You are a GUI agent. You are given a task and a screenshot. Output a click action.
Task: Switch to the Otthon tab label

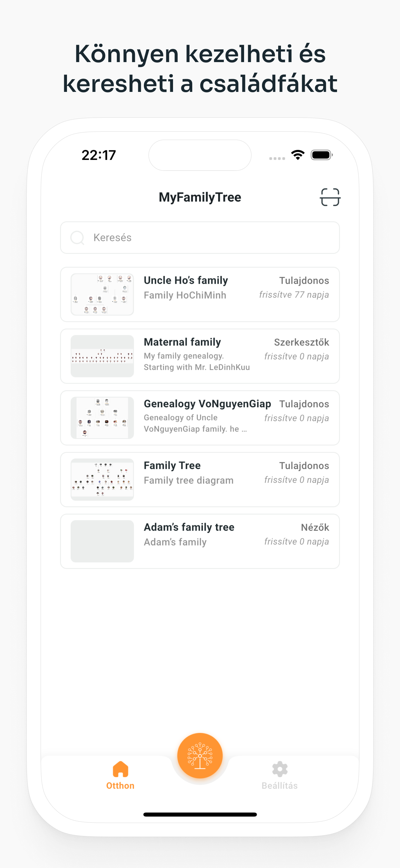120,786
